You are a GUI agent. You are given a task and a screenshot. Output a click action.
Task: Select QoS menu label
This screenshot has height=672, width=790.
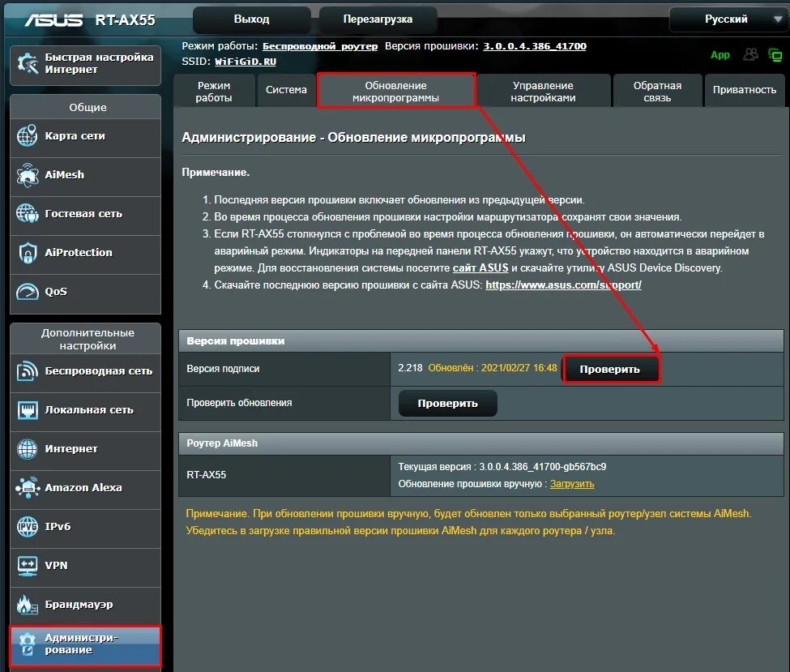[x=56, y=291]
